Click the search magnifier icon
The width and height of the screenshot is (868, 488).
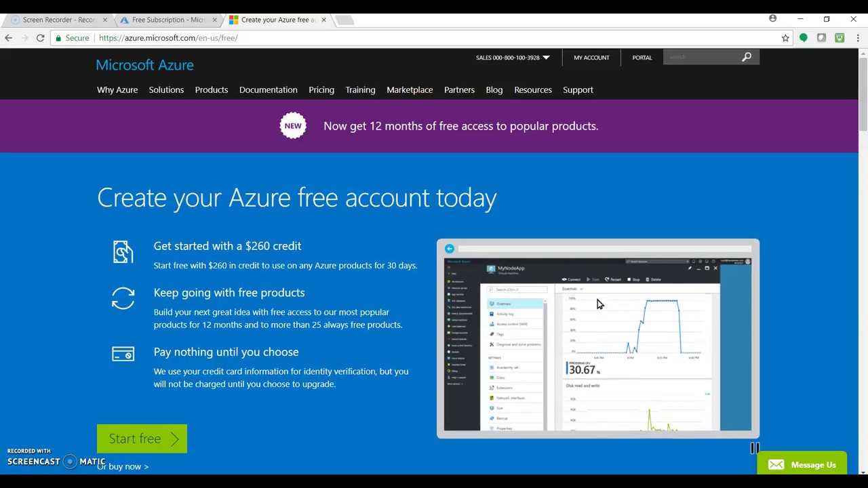[x=747, y=58]
